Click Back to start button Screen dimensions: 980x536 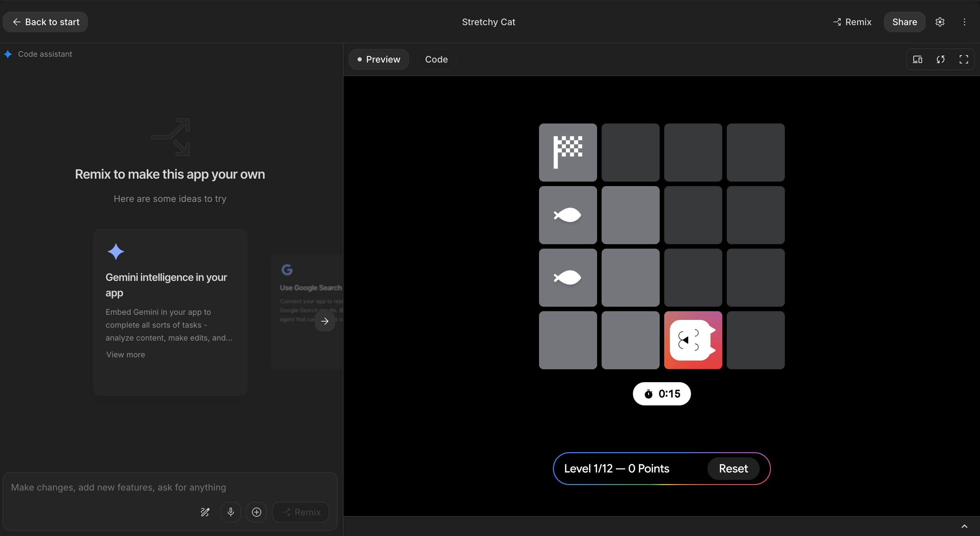(46, 22)
